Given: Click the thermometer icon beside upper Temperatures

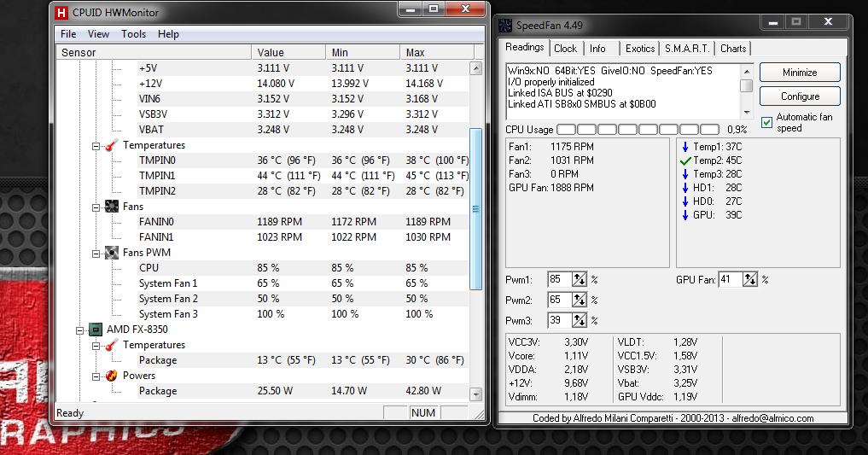Looking at the screenshot, I should click(111, 145).
